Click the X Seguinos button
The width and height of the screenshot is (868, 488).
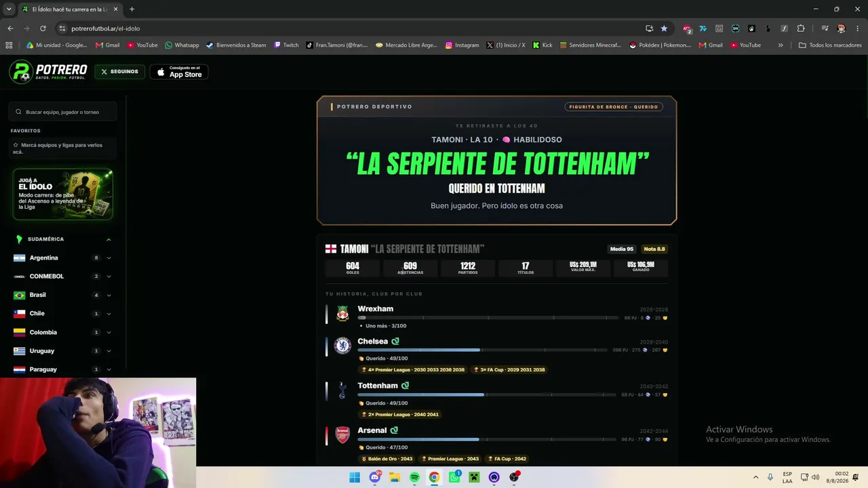[119, 72]
